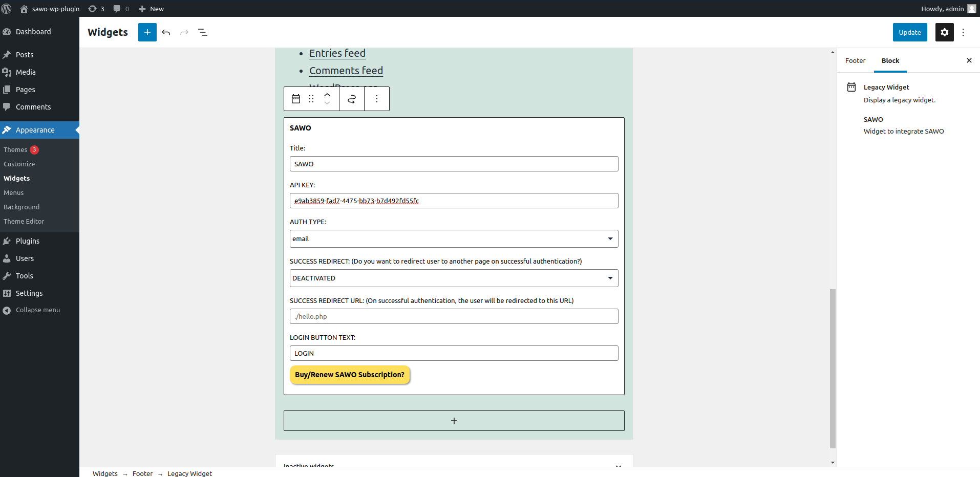
Task: Click the block drag handle
Action: 311,99
